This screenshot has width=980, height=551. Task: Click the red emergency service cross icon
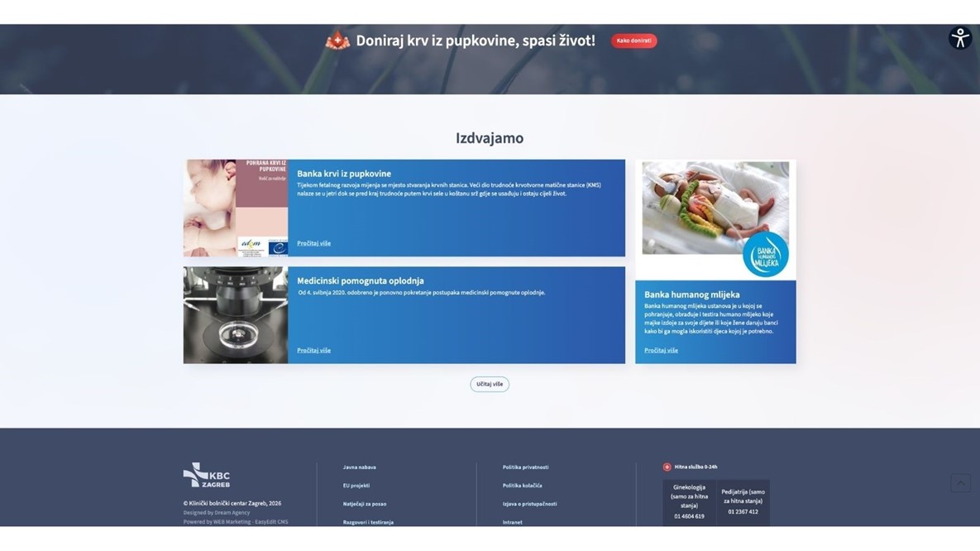(x=667, y=467)
